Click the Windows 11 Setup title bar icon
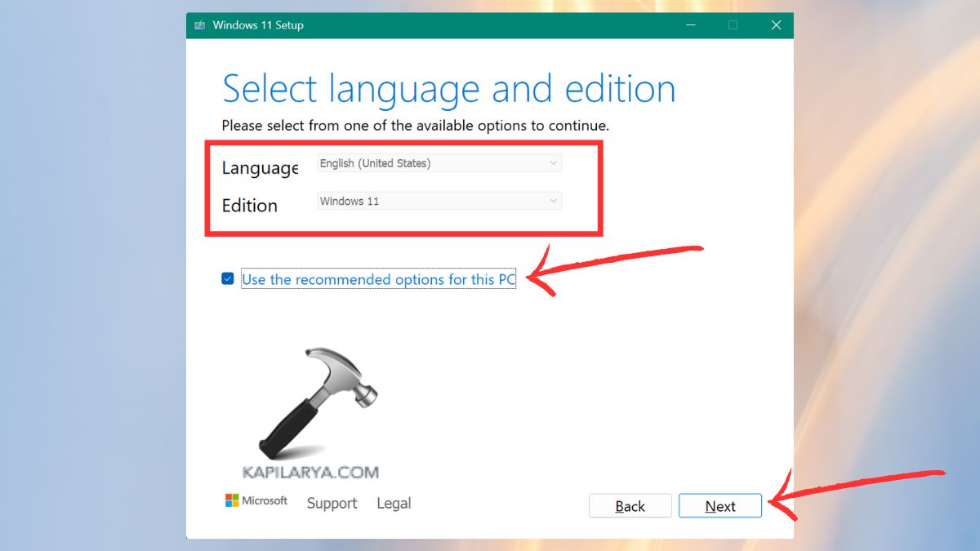 pos(198,25)
